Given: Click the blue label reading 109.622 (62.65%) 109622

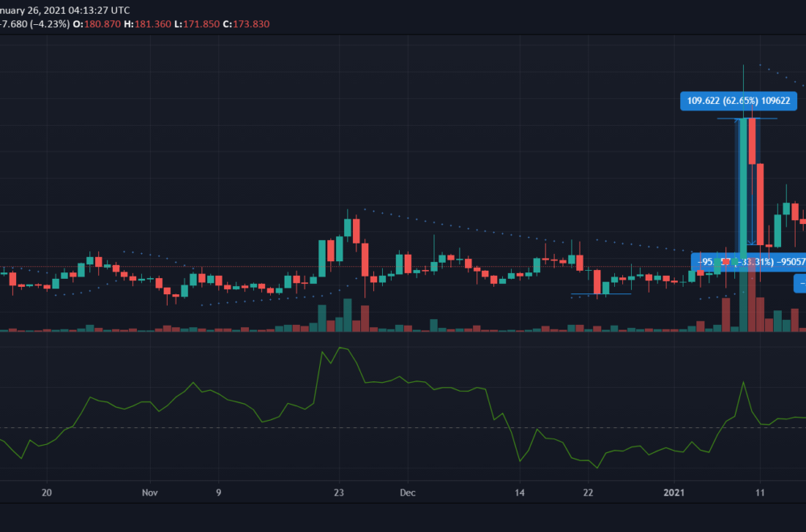Looking at the screenshot, I should [738, 101].
